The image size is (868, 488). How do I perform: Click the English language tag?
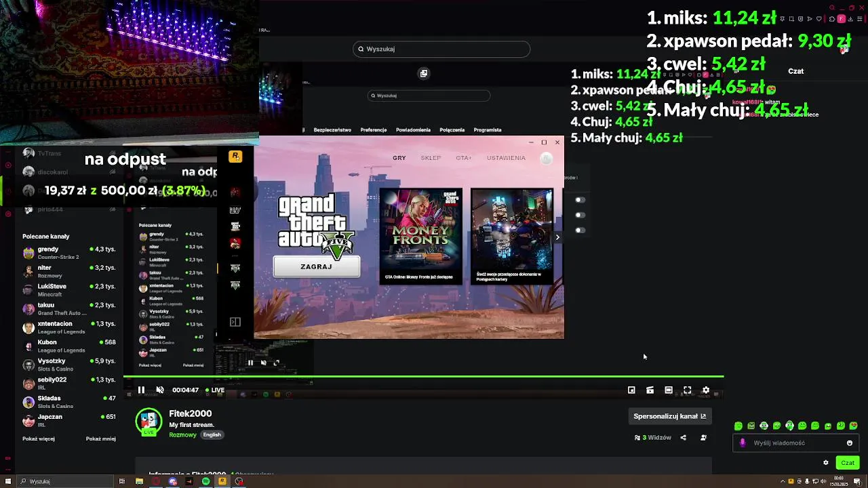[x=212, y=434]
